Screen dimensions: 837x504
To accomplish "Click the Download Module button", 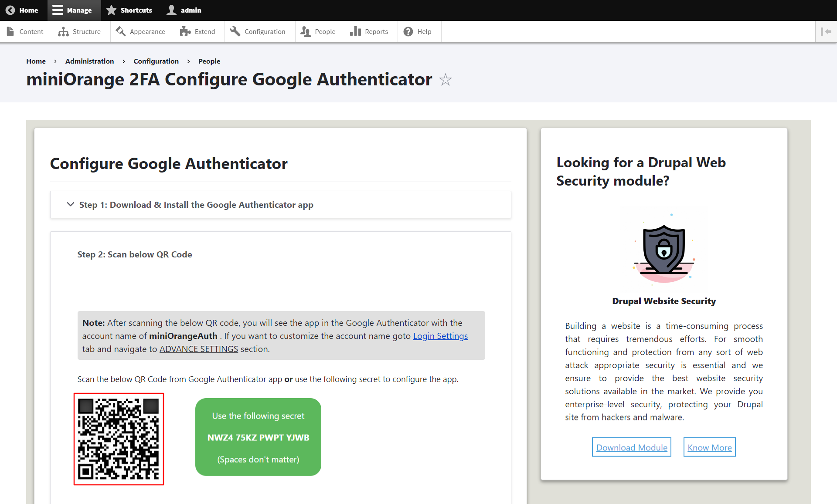I will 632,447.
